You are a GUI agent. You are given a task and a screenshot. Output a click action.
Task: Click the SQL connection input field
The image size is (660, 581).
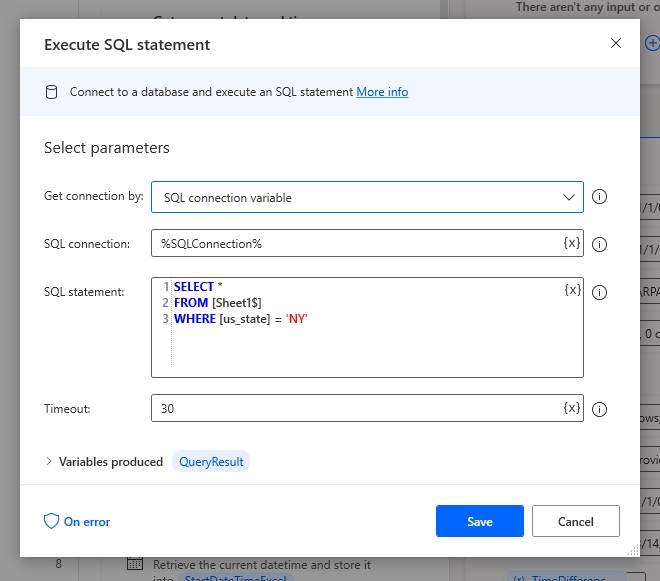coord(367,243)
